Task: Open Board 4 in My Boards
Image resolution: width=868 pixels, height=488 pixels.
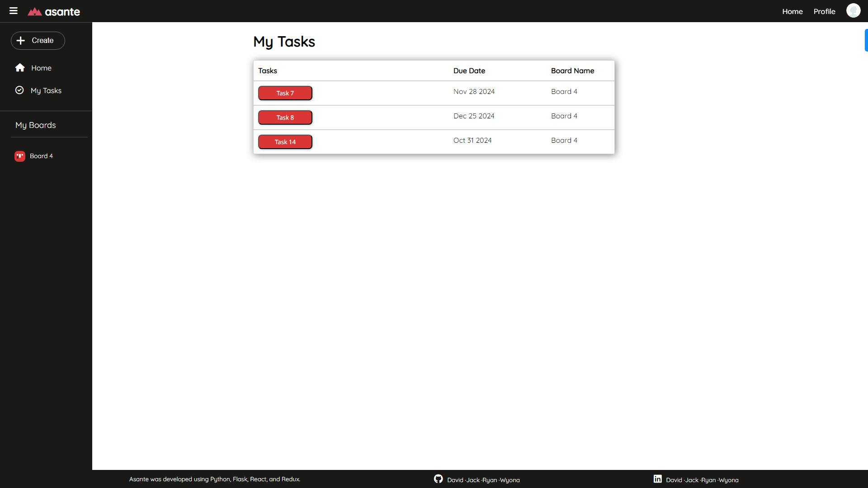Action: [41, 156]
